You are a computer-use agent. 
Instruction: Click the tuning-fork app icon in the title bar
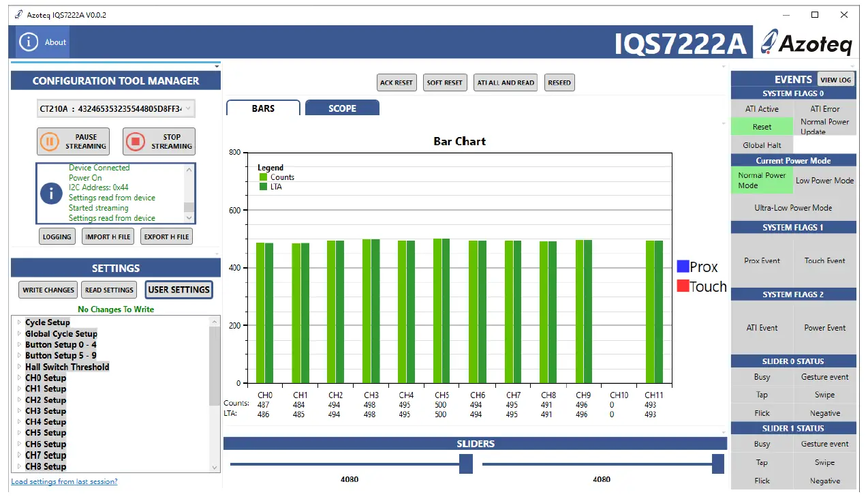point(17,14)
